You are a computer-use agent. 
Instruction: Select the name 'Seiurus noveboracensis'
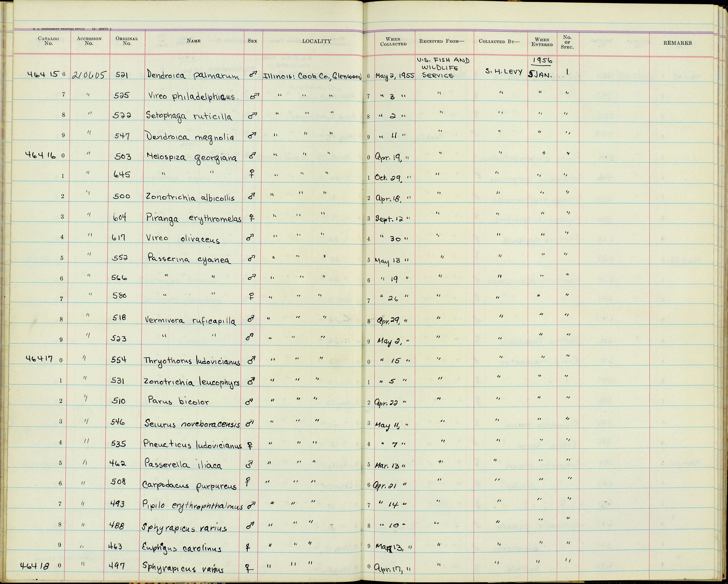192,424
